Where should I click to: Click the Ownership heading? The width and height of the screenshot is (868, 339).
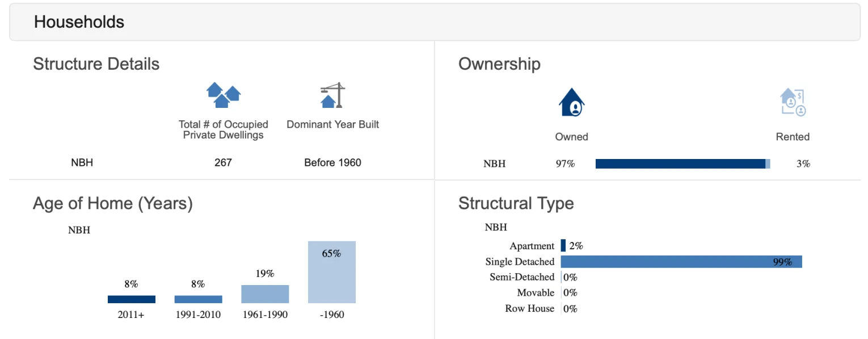pyautogui.click(x=499, y=64)
